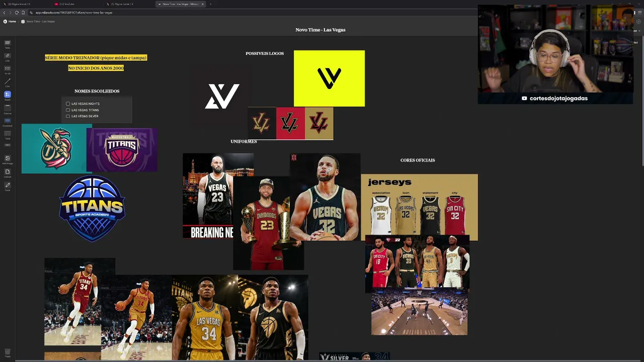Check the LAS VEGAS SILVER checkbox
The width and height of the screenshot is (644, 362).
point(68,116)
